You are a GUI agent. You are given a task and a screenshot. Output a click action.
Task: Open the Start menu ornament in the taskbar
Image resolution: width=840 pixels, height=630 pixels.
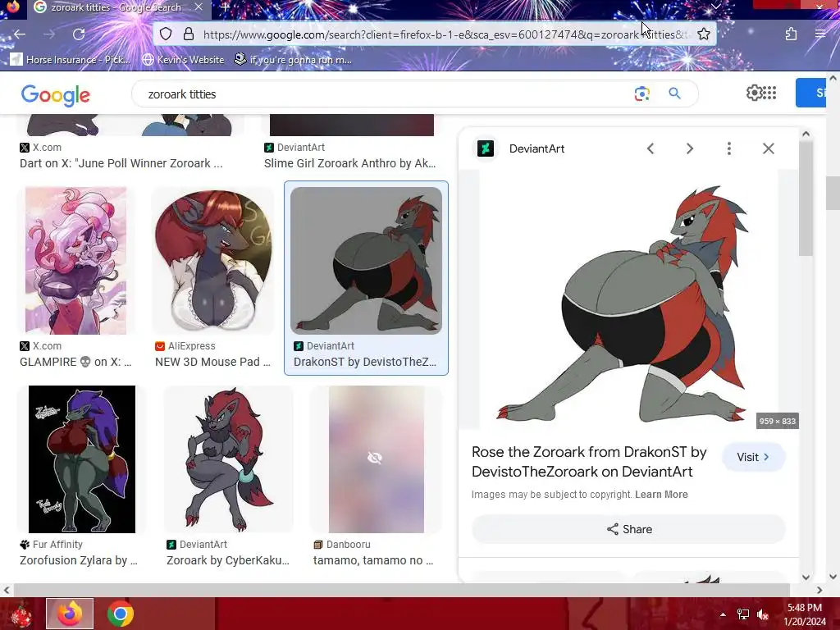coord(21,614)
